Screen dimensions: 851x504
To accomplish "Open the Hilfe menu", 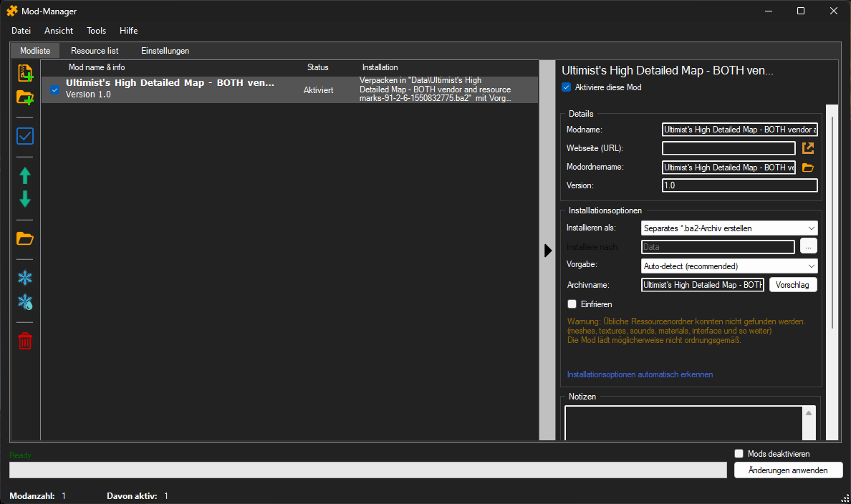I will coord(129,31).
